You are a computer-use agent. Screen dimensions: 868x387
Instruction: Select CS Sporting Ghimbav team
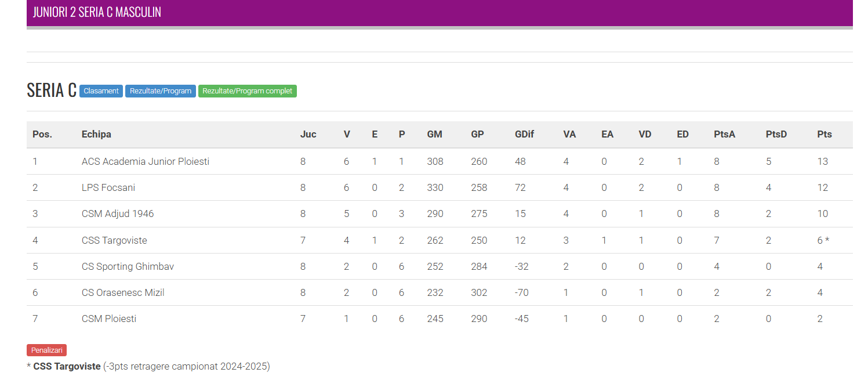pos(128,266)
